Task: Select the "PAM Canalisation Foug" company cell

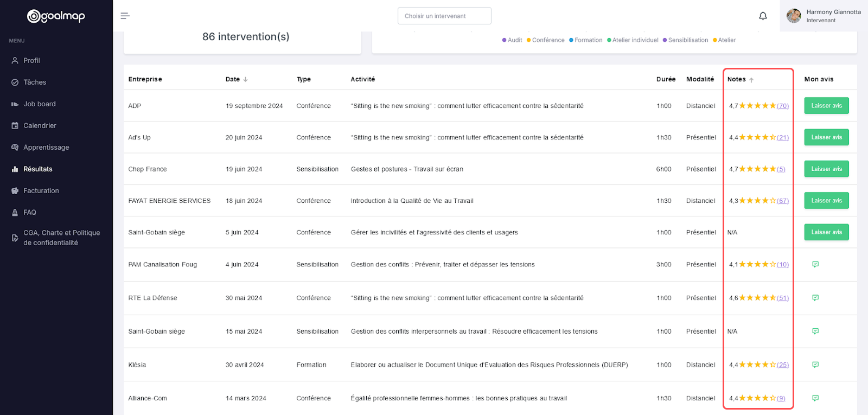Action: (163, 264)
